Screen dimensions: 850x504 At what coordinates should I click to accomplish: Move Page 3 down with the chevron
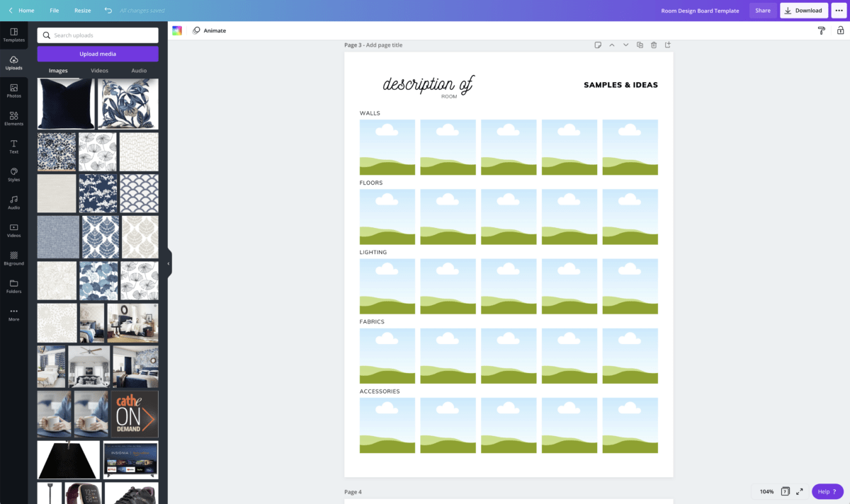[x=625, y=45]
